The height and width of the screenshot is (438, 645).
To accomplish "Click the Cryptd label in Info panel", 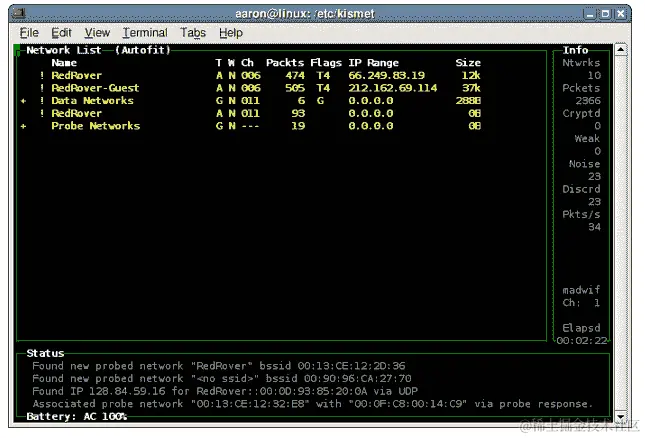I will 581,114.
